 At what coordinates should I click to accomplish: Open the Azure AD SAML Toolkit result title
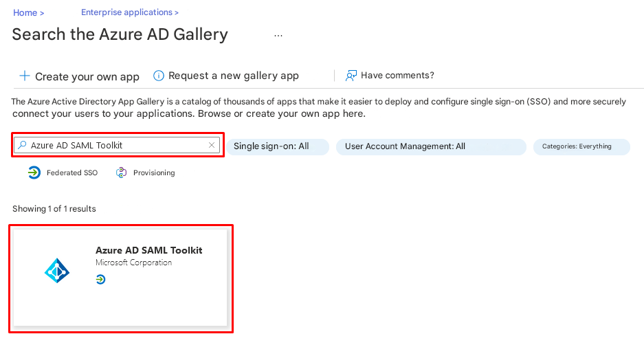[148, 250]
